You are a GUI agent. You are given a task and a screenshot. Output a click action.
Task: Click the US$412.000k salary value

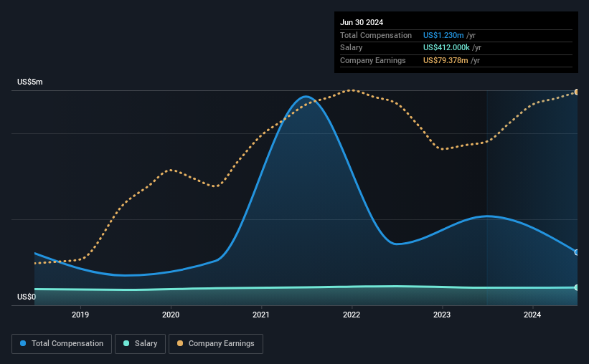pyautogui.click(x=446, y=48)
